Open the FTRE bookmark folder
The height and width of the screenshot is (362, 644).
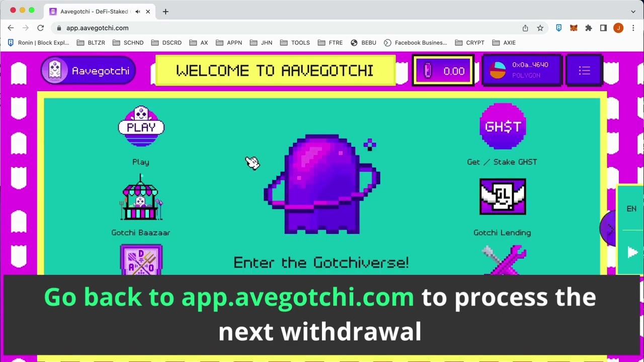[330, 43]
